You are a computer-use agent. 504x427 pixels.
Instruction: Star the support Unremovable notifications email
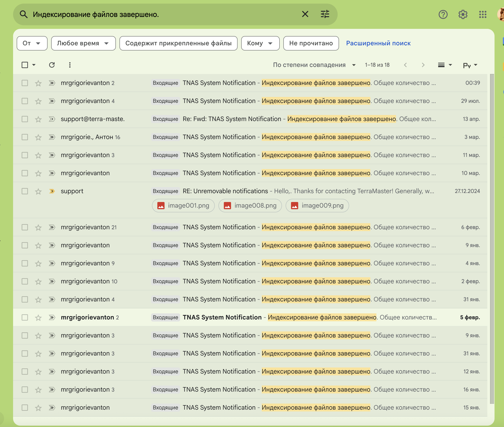pos(38,191)
